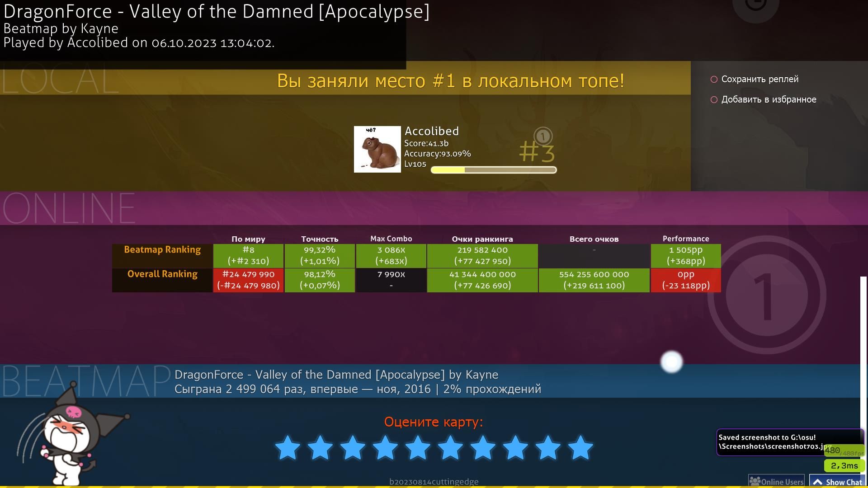The width and height of the screenshot is (868, 488).
Task: Expand the beatmap play count details
Action: click(358, 389)
